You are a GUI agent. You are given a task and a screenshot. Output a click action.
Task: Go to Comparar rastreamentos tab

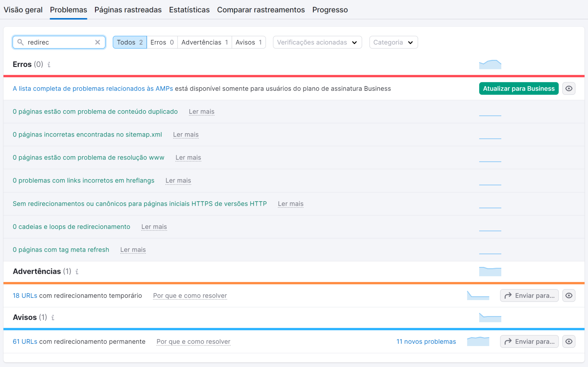261,10
